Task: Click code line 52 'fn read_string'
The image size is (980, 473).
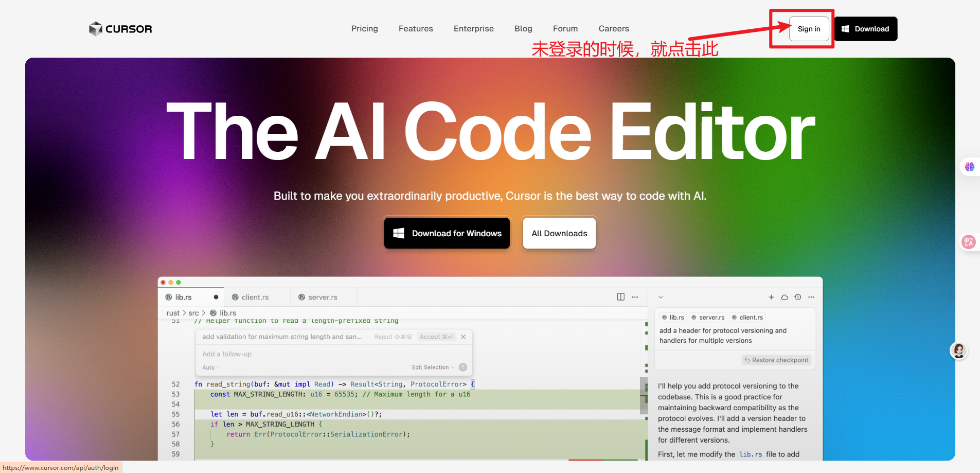Action: 334,384
